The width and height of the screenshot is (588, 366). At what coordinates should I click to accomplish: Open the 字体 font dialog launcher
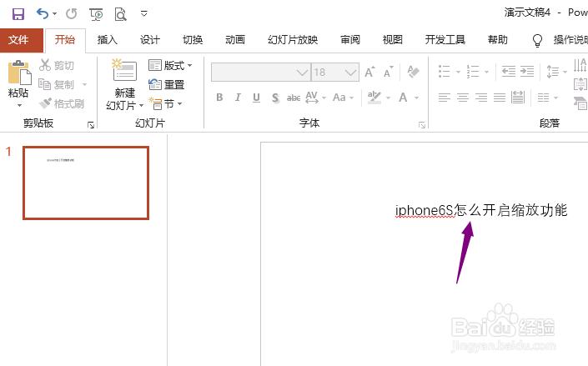[422, 125]
